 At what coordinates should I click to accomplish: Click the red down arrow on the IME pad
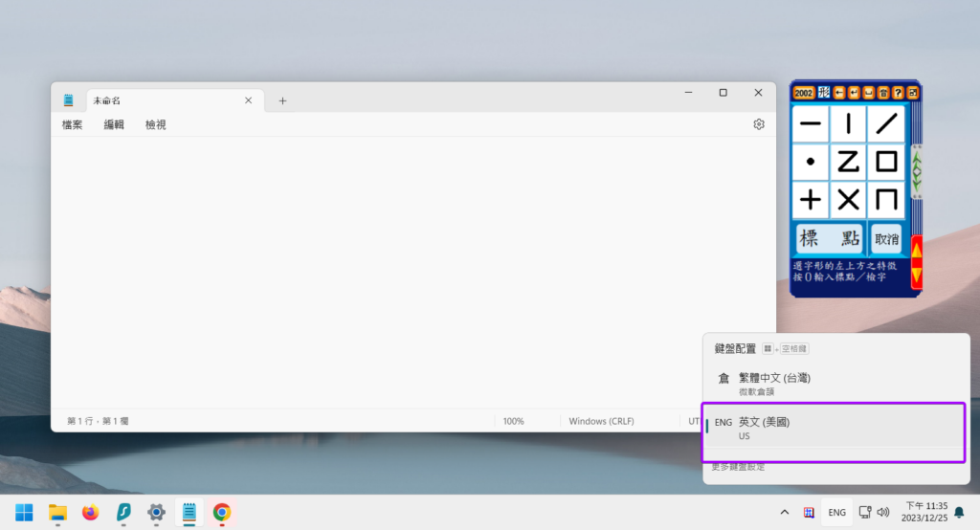click(x=917, y=275)
